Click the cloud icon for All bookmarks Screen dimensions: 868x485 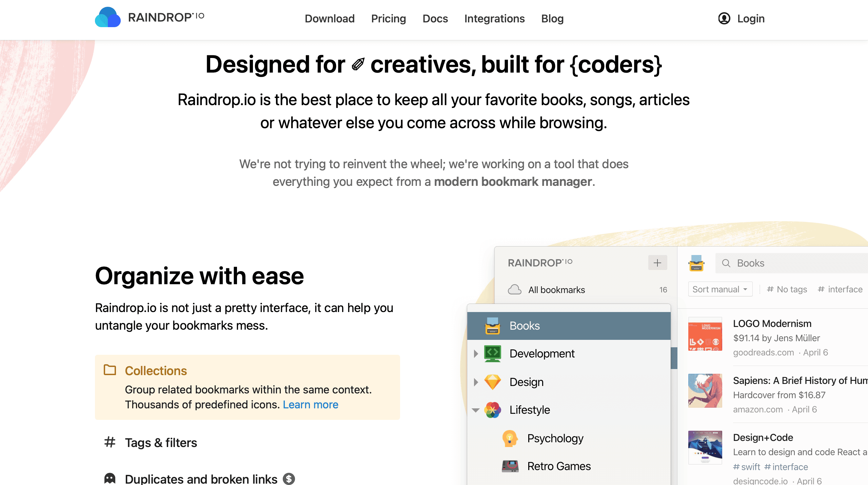pyautogui.click(x=515, y=290)
